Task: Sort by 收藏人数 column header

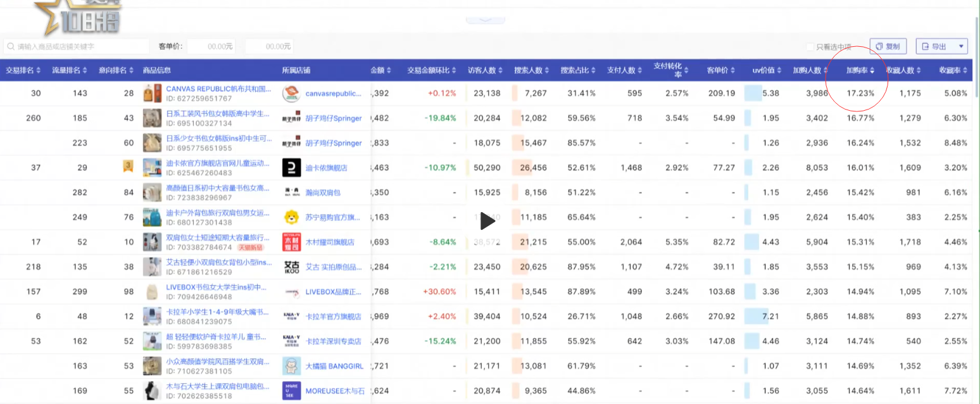Action: point(904,70)
